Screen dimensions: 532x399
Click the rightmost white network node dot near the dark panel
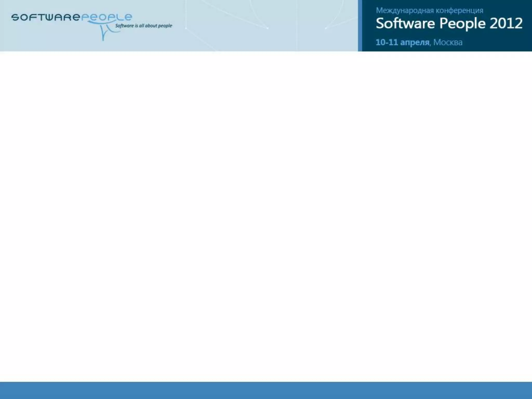[326, 28]
